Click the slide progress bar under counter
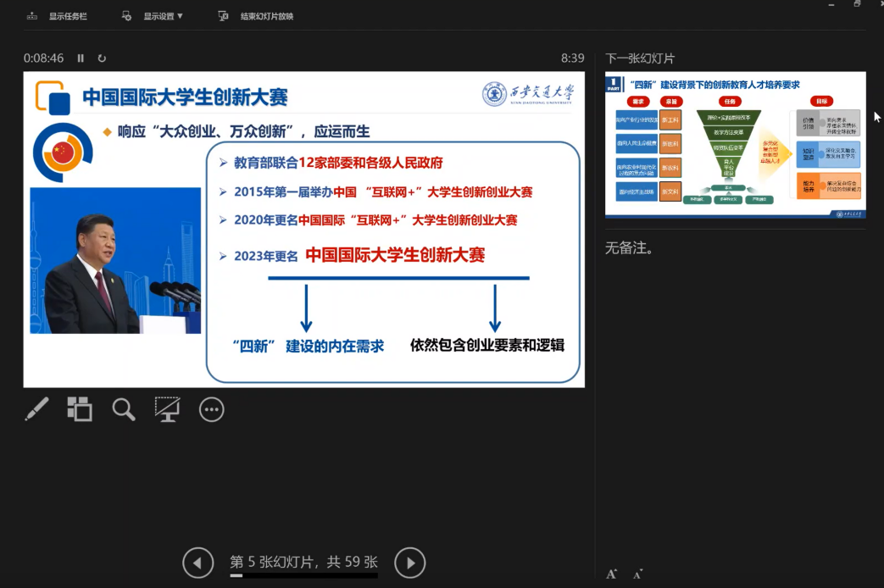The image size is (884, 588). pyautogui.click(x=303, y=575)
